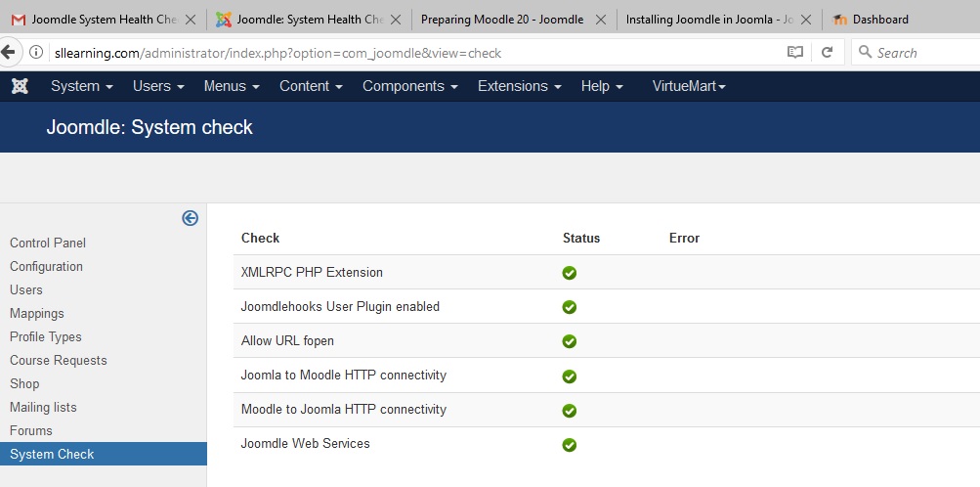Click the site information icon in address bar
Screen dimensions: 980x487
point(36,53)
